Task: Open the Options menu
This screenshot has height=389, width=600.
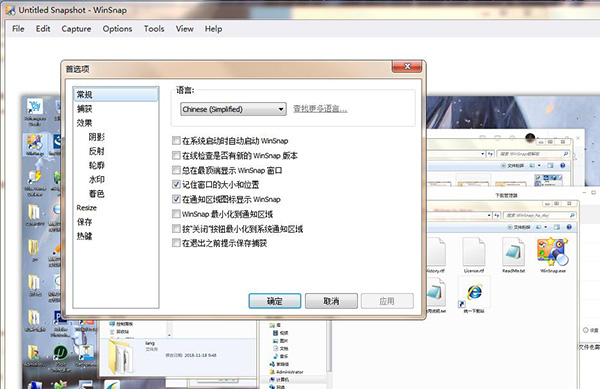Action: pyautogui.click(x=117, y=29)
